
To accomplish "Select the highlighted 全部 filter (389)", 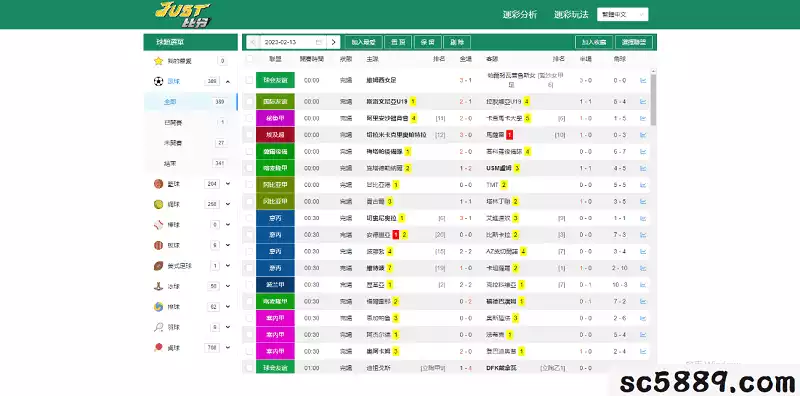I will pos(191,102).
